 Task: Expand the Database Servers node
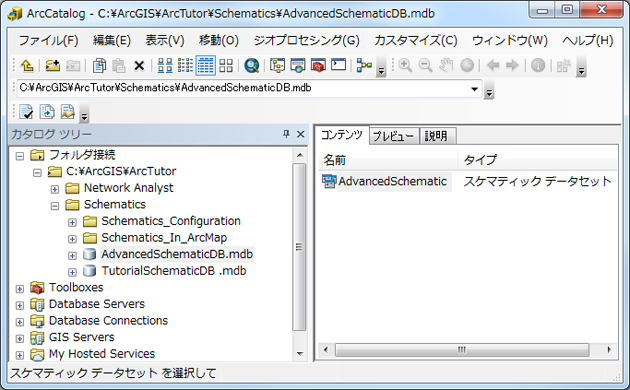point(20,305)
